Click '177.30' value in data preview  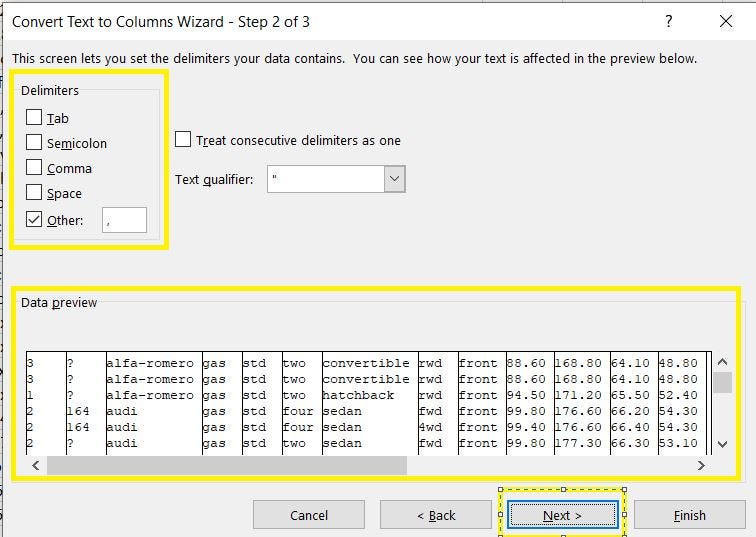578,443
